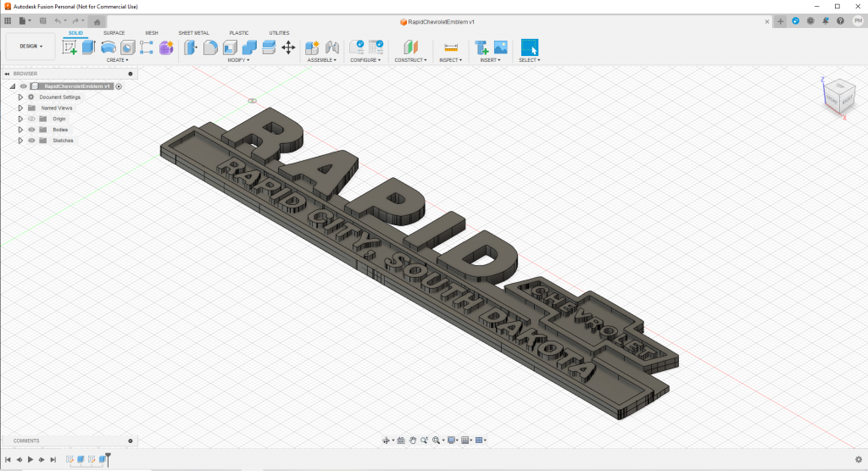Select the Hole tool

(x=128, y=47)
